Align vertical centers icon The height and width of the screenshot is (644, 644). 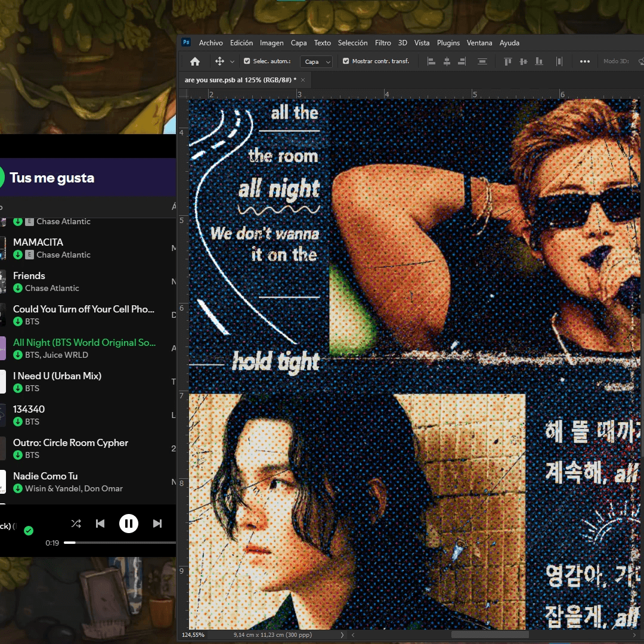[x=524, y=61]
